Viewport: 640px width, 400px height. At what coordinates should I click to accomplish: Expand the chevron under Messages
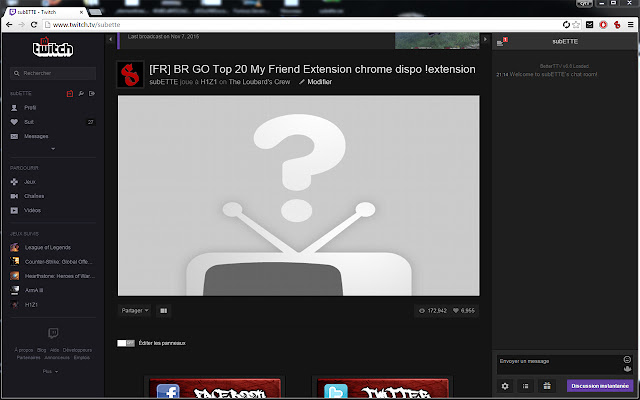(51, 148)
